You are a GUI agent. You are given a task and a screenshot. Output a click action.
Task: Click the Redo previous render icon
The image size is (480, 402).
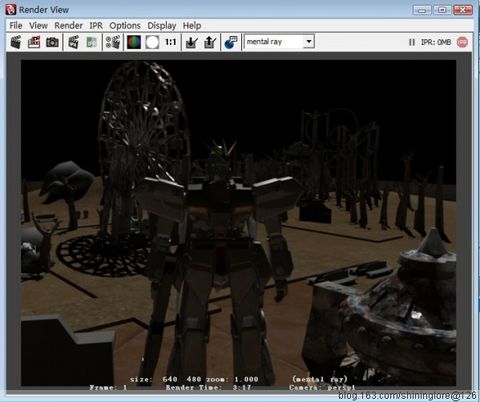(16, 42)
